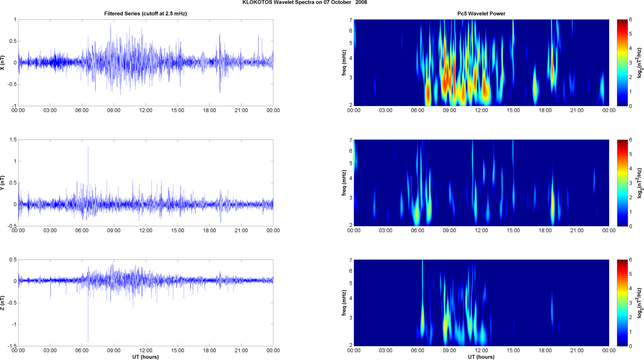The image size is (644, 360).
Task: Click the middle Pc5 wavelet power spectrogram
Action: (481, 183)
